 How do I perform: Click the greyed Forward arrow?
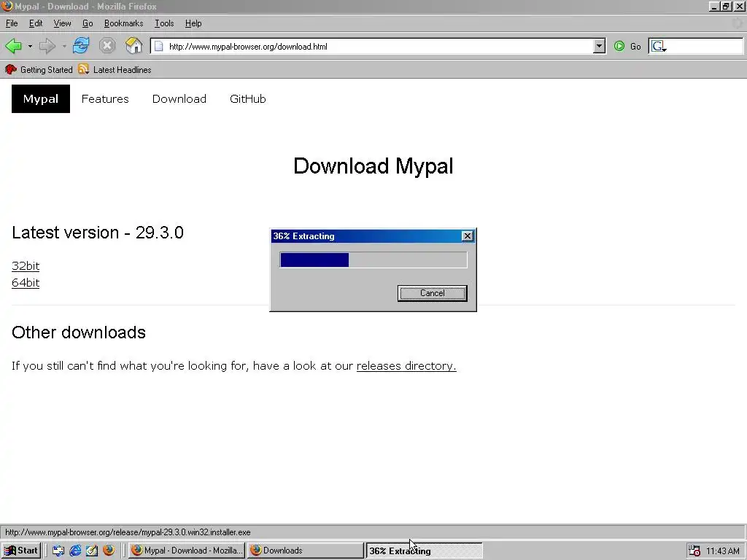(47, 46)
